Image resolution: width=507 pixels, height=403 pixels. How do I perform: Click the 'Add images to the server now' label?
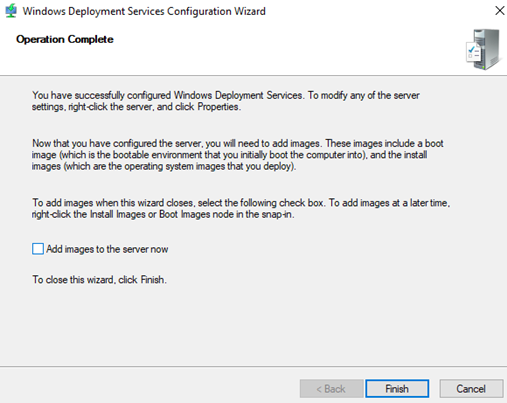point(107,249)
